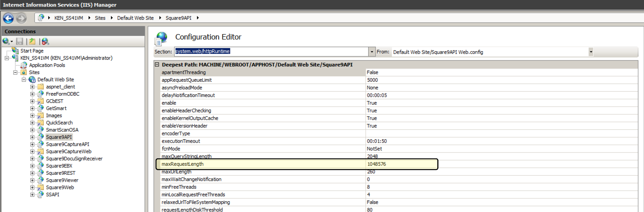This screenshot has height=212, width=644.
Task: Click the GCbEST folder icon
Action: (41, 101)
